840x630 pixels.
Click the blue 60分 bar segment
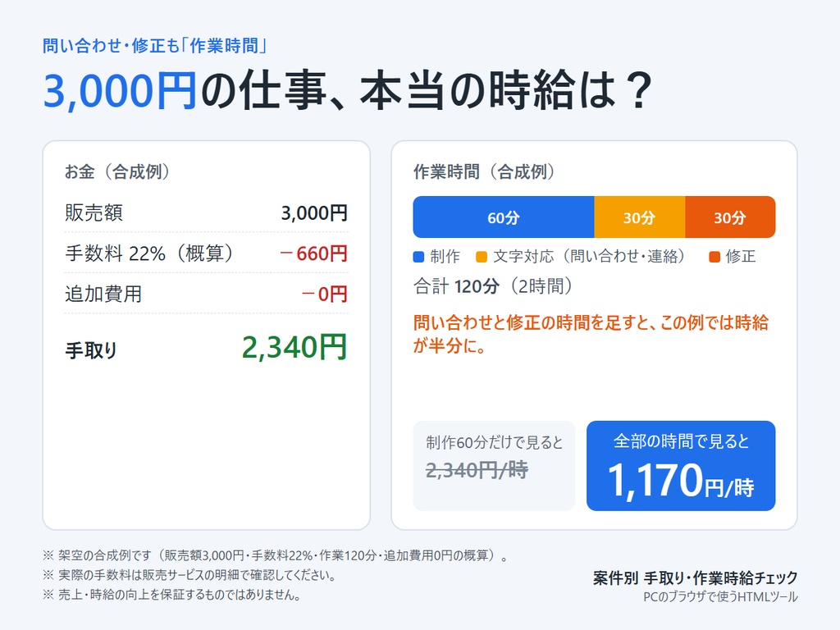(x=503, y=217)
